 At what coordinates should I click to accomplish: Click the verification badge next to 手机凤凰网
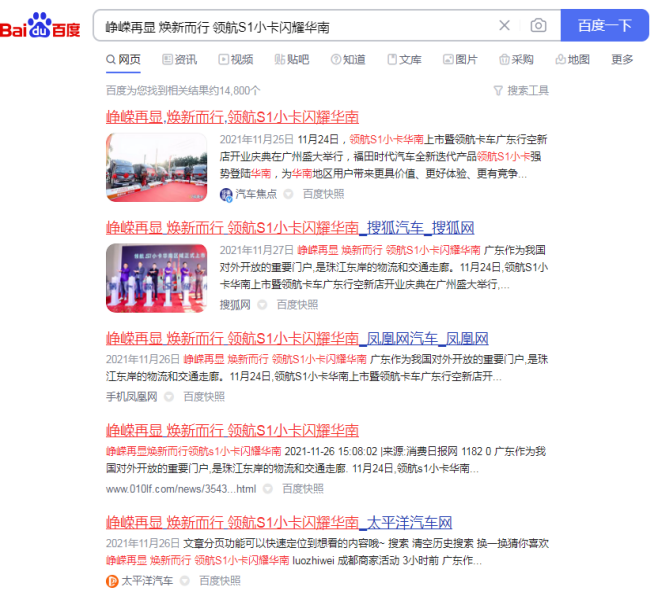(x=169, y=397)
